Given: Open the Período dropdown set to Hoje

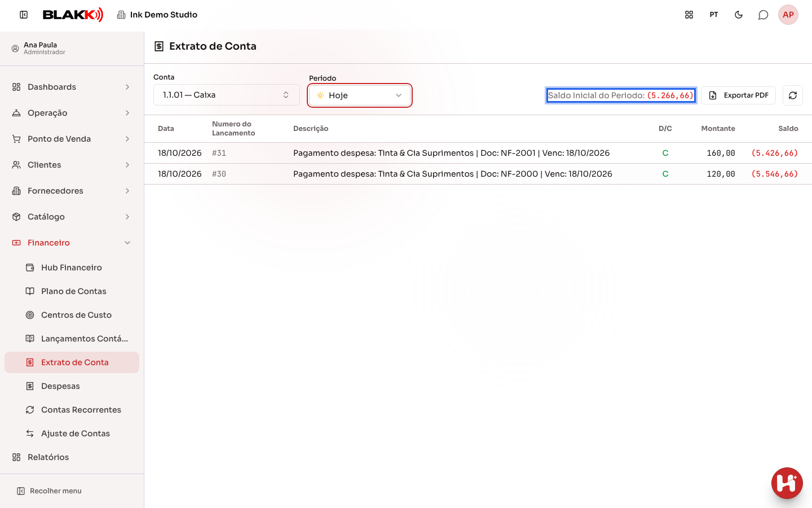Looking at the screenshot, I should 360,95.
